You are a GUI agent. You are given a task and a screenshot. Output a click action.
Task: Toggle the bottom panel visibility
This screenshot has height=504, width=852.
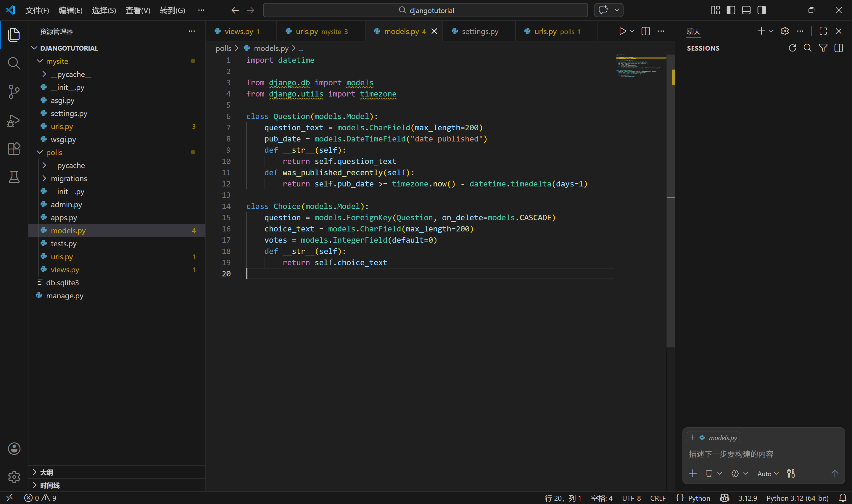pos(746,10)
